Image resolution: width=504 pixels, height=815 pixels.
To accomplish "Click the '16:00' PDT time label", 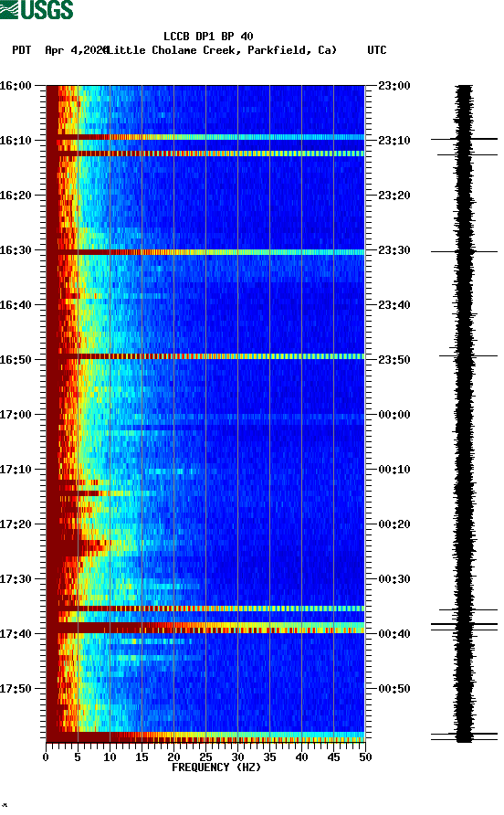I will click(16, 86).
